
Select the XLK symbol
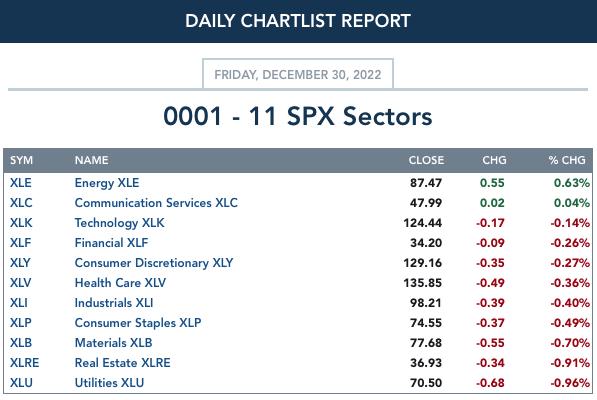(x=21, y=223)
